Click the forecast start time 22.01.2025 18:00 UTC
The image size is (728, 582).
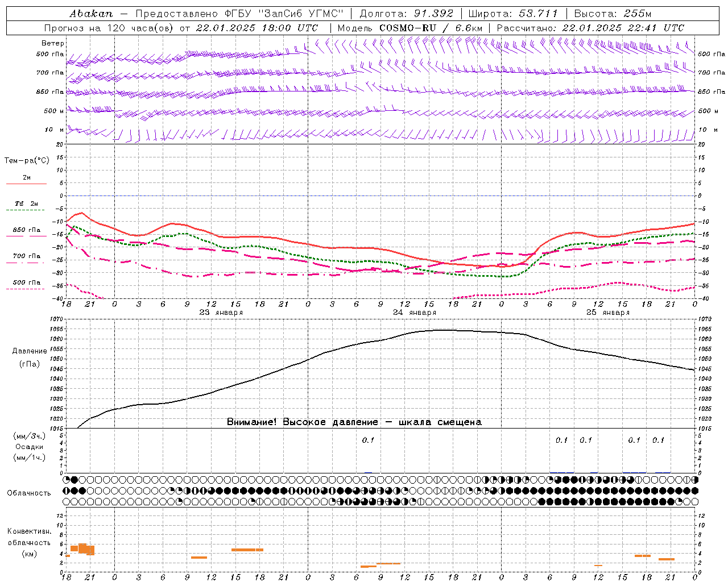click(257, 28)
